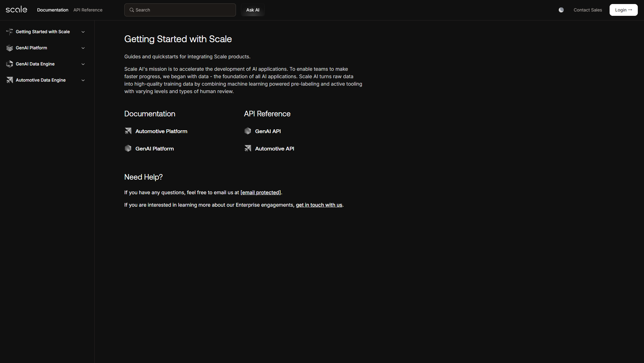The image size is (644, 363).
Task: Open the 'get in touch with us' link
Action: (x=319, y=205)
